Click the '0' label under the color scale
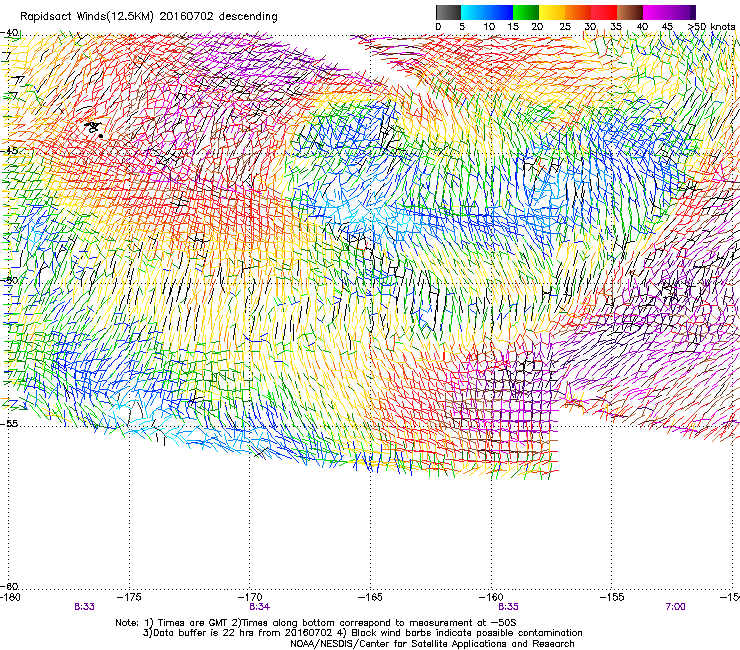The height and width of the screenshot is (650, 740). click(438, 26)
